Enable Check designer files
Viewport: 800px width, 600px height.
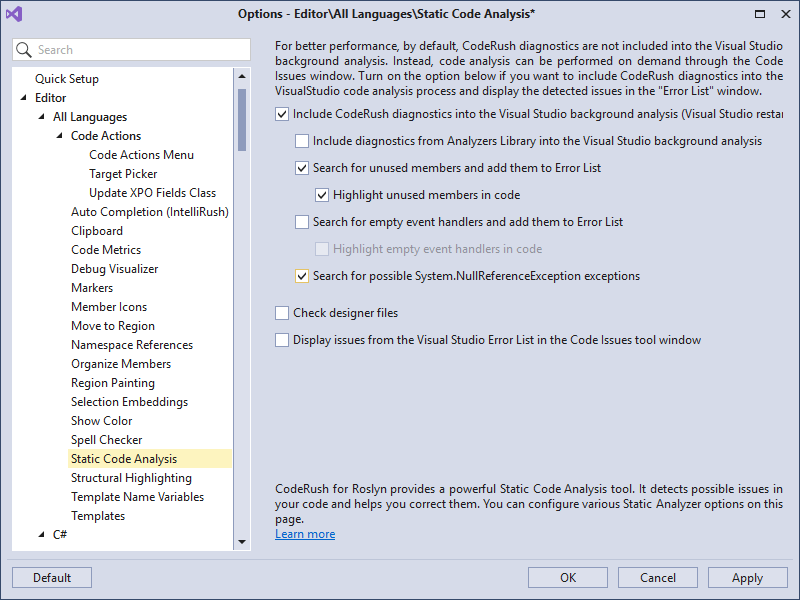(x=281, y=312)
